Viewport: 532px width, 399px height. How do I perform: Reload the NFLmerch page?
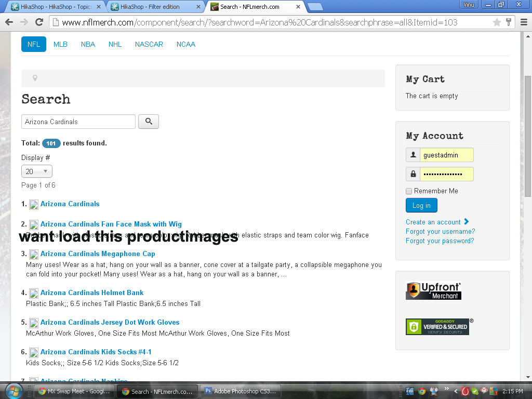(x=39, y=22)
